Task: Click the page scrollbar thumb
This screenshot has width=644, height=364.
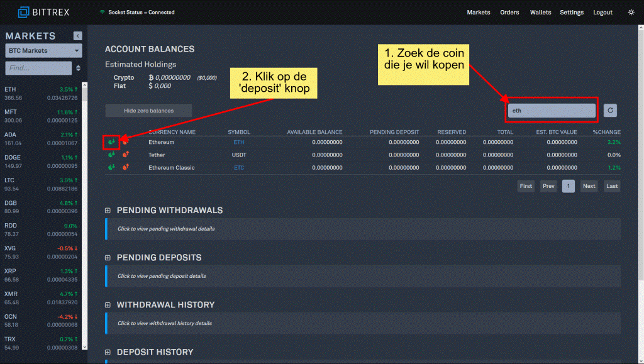Action: pyautogui.click(x=641, y=156)
